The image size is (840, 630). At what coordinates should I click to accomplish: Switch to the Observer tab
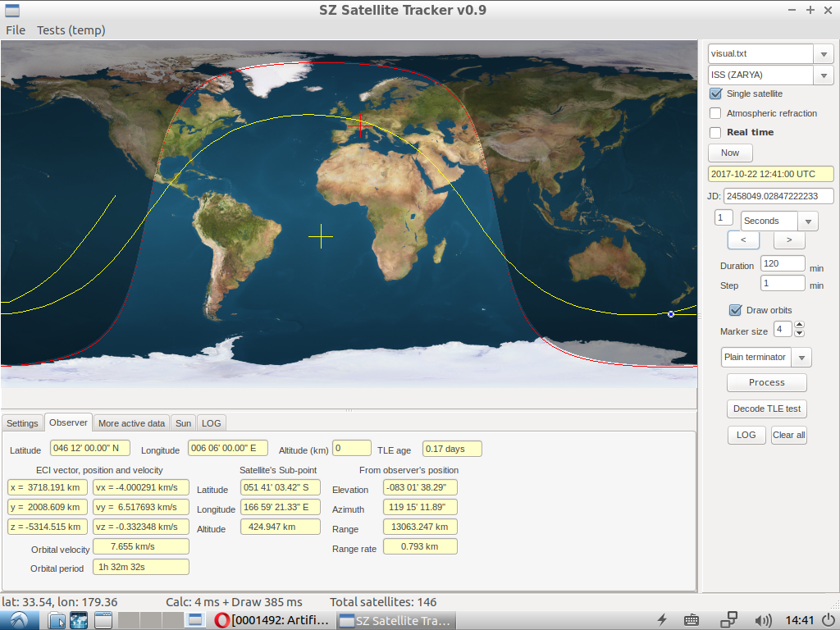68,422
